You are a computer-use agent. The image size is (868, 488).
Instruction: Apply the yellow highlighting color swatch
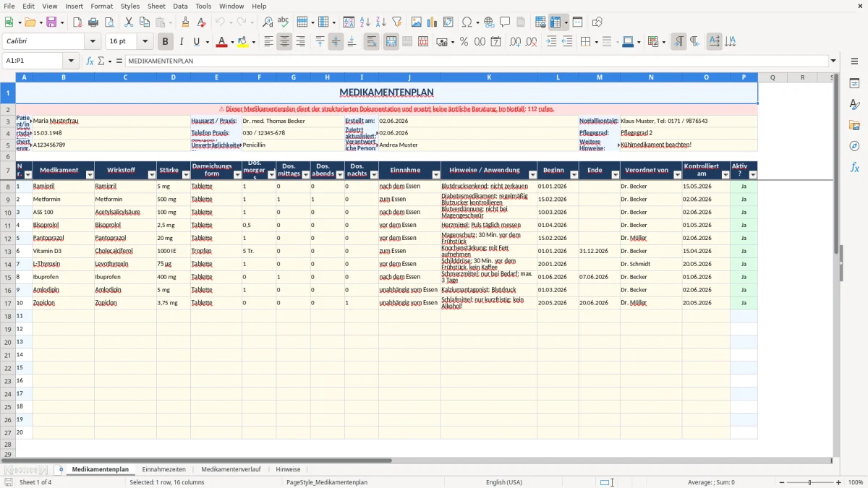coord(243,42)
